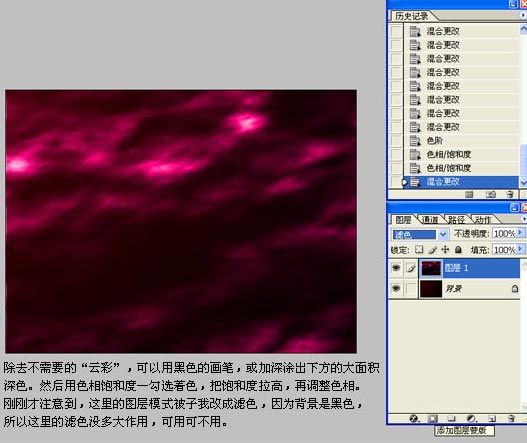The width and height of the screenshot is (527, 443).
Task: Click the Add Layer Mask button
Action: [x=433, y=418]
